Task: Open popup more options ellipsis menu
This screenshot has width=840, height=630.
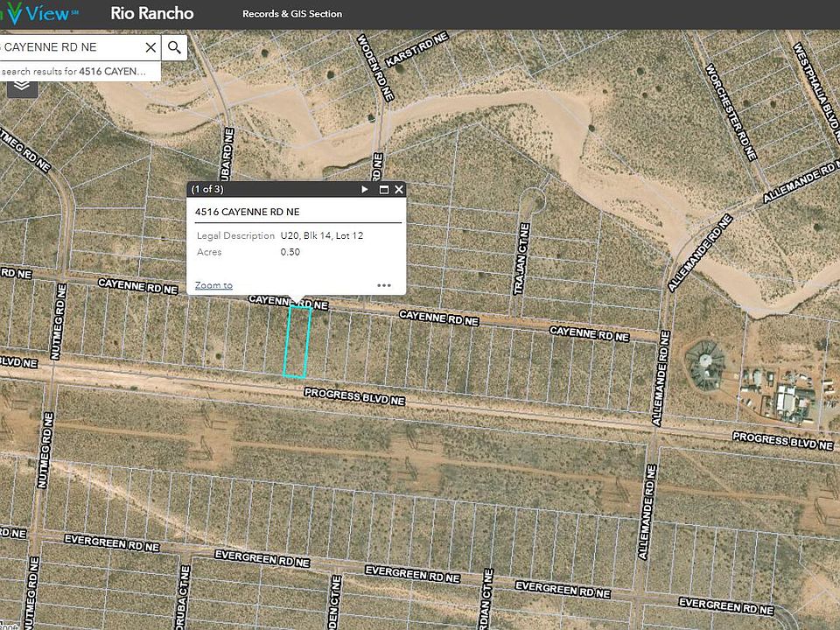Action: (x=383, y=284)
